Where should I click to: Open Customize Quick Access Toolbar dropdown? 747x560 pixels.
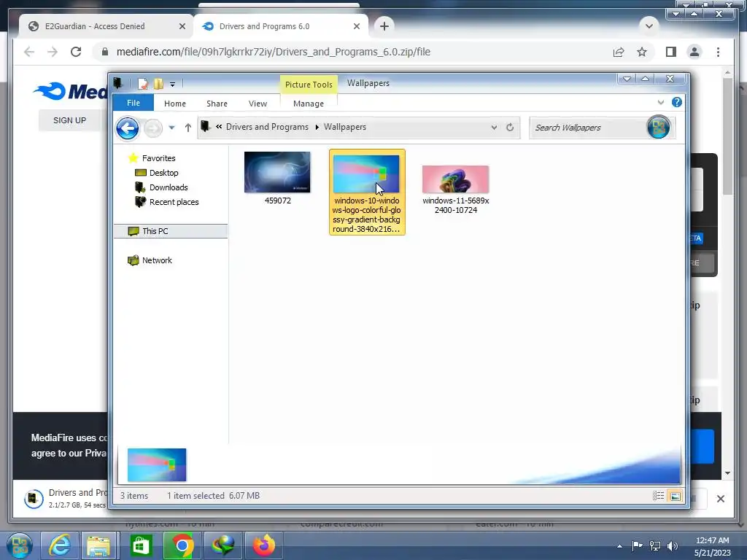click(x=172, y=85)
